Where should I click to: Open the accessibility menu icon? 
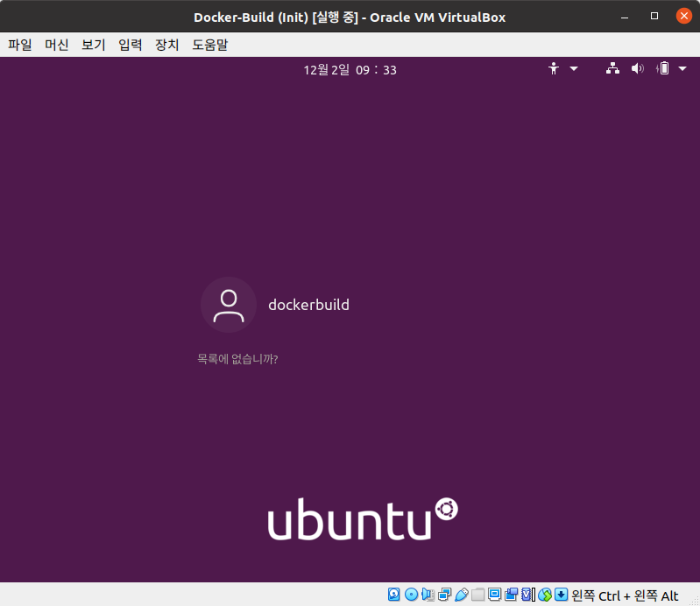[554, 68]
